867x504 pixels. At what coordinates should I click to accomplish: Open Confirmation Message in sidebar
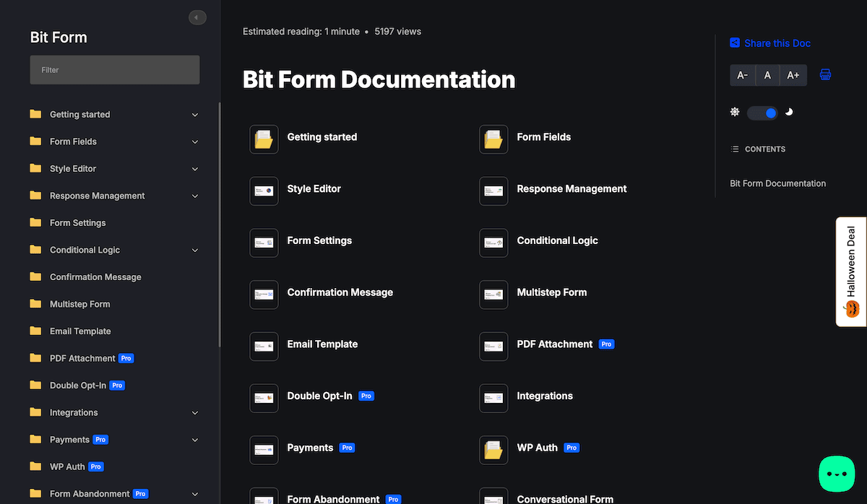tap(95, 277)
